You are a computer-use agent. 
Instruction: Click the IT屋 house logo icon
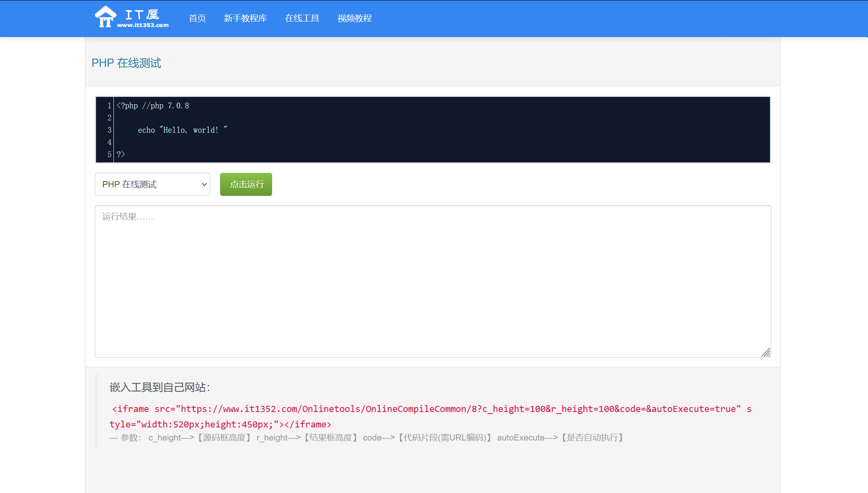105,17
